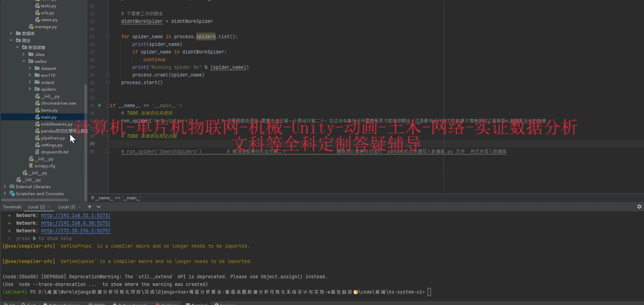Close the Local (2) terminal tab

pyautogui.click(x=50, y=207)
